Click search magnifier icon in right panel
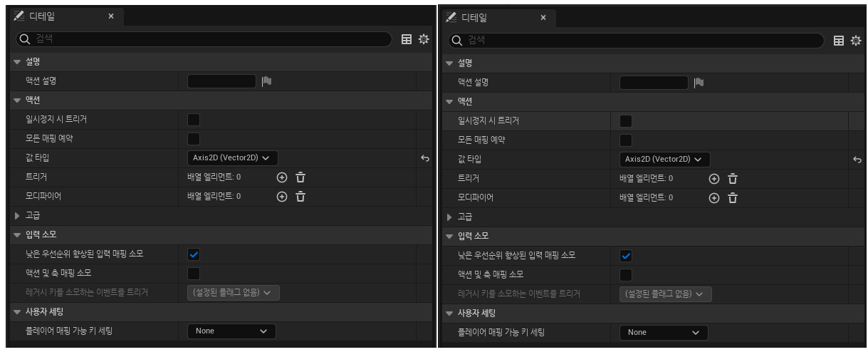The image size is (868, 352). point(456,41)
